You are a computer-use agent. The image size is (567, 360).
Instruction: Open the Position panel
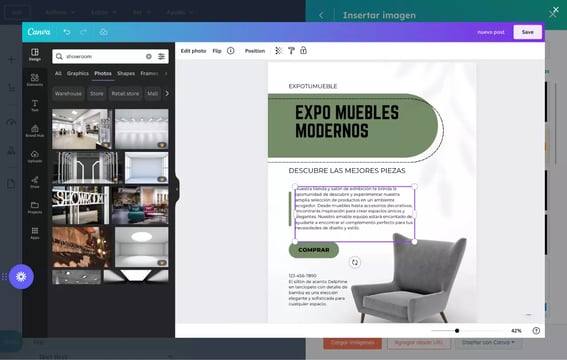coord(255,51)
